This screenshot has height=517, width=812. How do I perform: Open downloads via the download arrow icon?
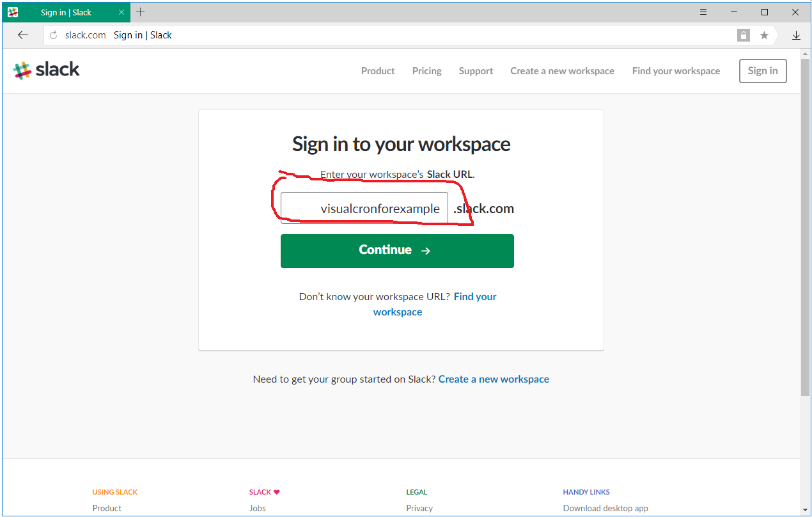tap(797, 35)
